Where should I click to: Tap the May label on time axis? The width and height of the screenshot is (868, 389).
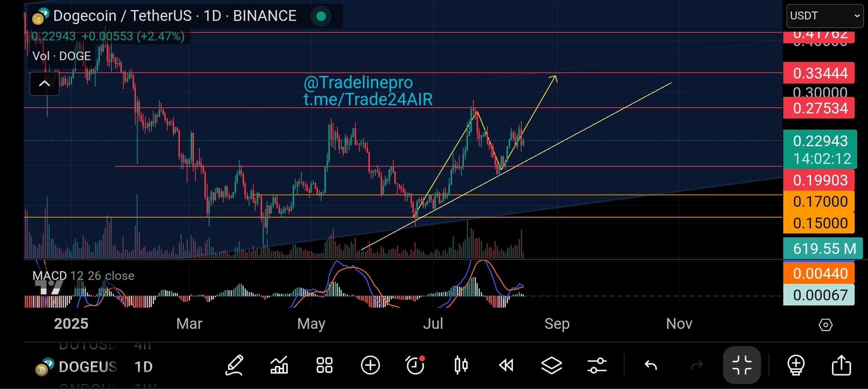(311, 323)
